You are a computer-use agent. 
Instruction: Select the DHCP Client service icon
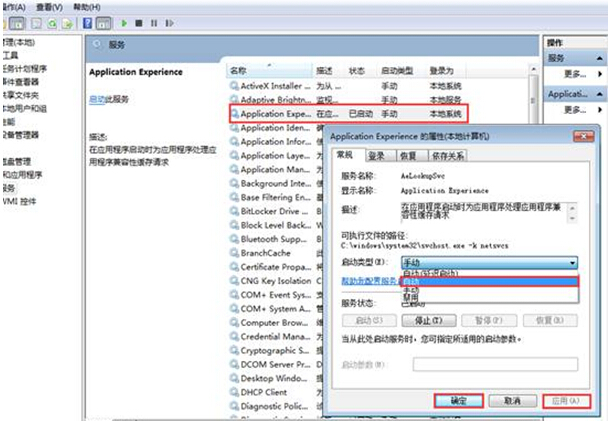pyautogui.click(x=234, y=393)
